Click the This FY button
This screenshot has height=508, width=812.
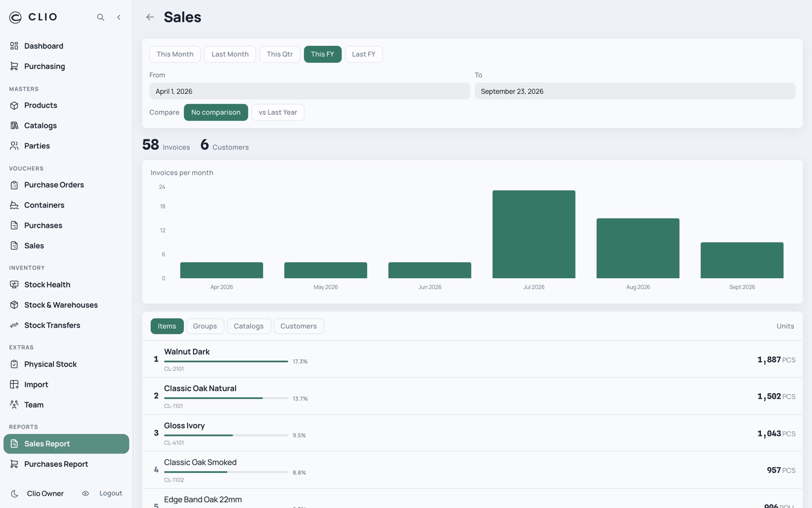pos(322,54)
